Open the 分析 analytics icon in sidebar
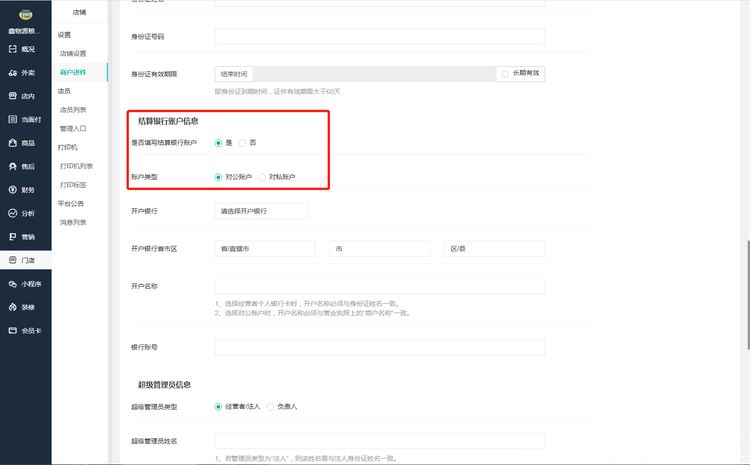The image size is (750, 465). pos(13,213)
